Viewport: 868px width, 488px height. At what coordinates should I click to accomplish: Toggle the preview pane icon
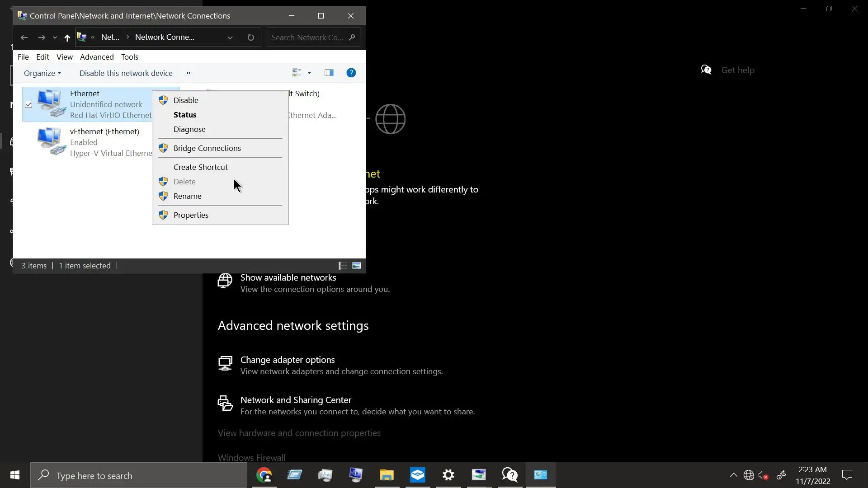329,73
